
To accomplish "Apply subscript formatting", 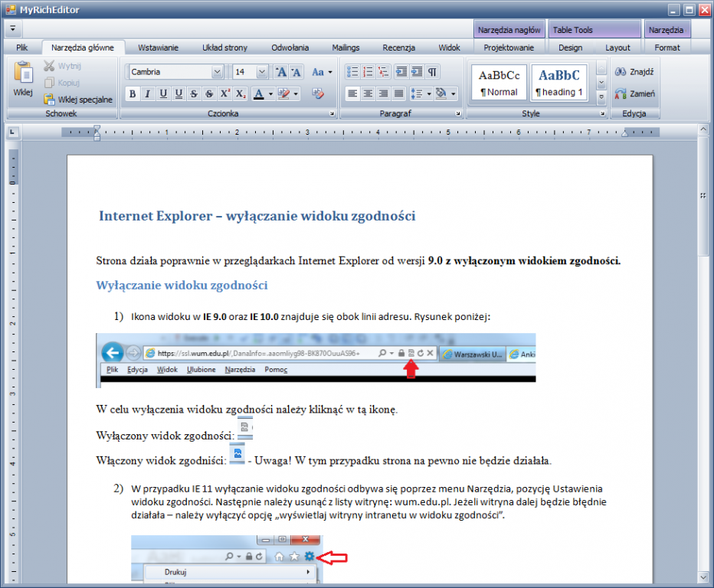I will (241, 93).
